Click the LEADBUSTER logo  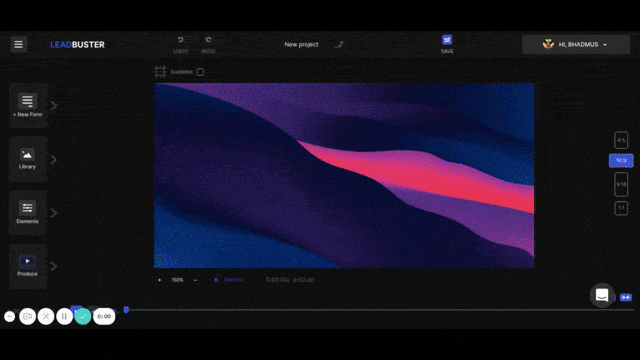[x=77, y=44]
